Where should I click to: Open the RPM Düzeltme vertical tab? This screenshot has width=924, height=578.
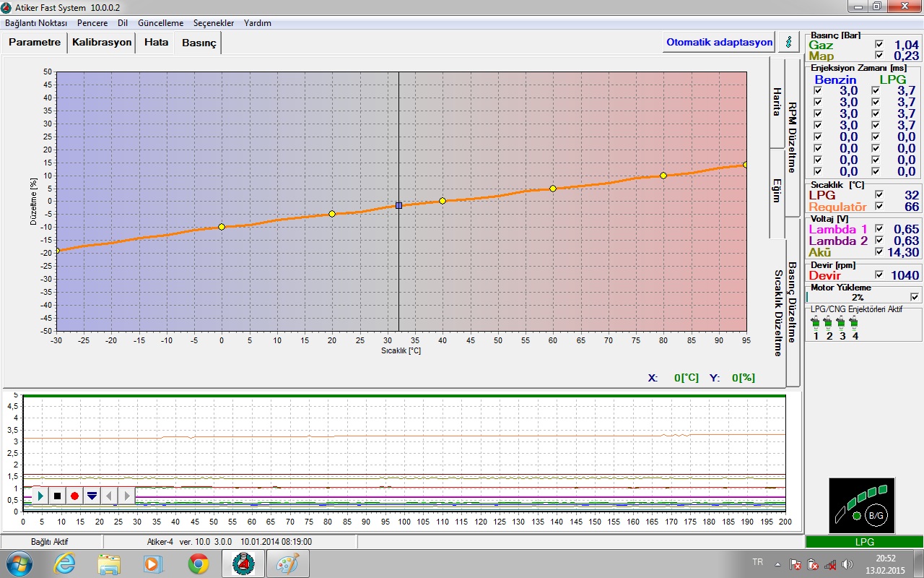[x=792, y=136]
